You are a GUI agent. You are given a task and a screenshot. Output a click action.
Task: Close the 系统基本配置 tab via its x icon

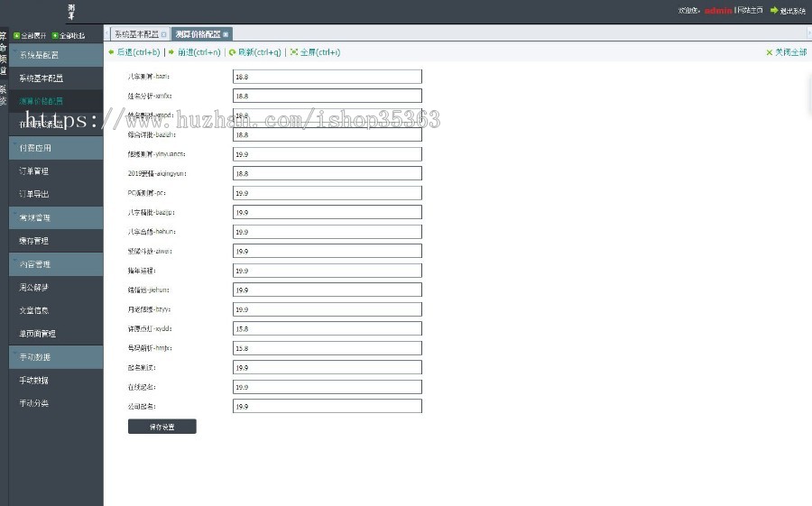point(163,34)
